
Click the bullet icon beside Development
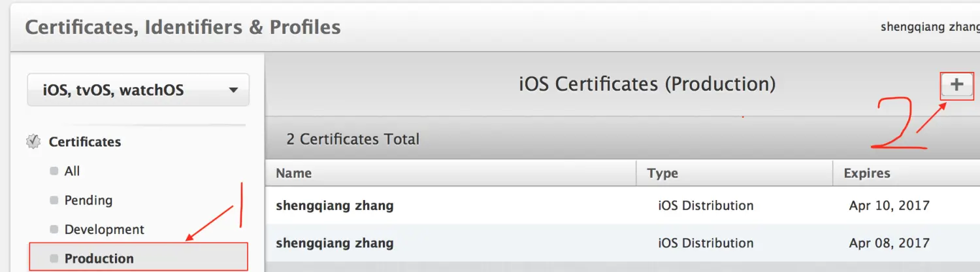pyautogui.click(x=54, y=230)
